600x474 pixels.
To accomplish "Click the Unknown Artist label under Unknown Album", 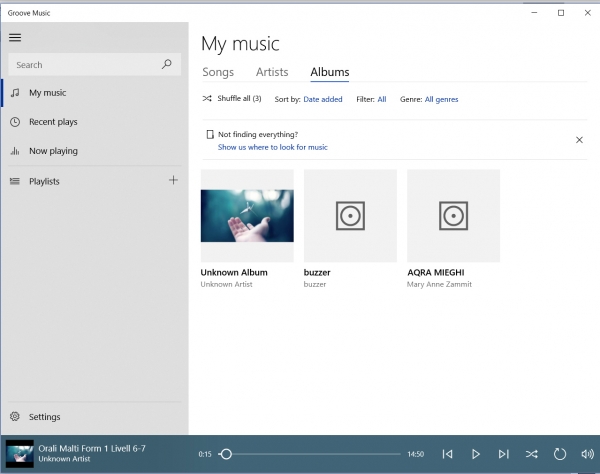I will click(x=226, y=284).
